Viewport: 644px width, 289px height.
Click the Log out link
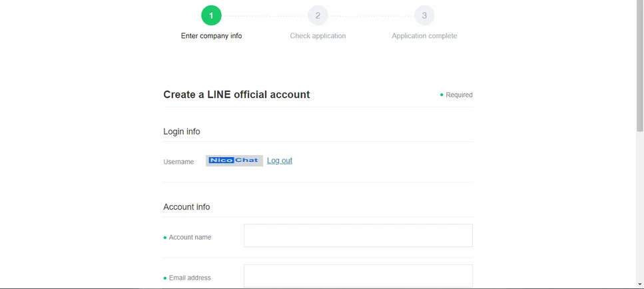click(x=279, y=160)
